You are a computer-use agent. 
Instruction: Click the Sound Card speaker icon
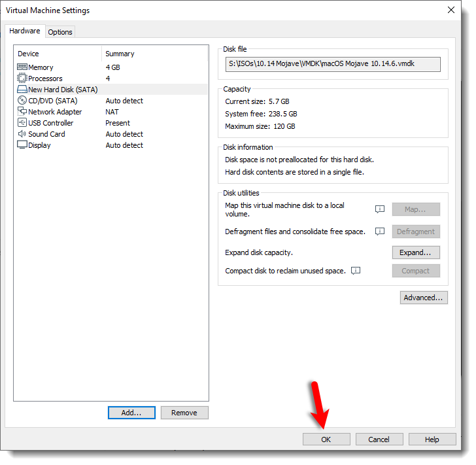tap(22, 134)
